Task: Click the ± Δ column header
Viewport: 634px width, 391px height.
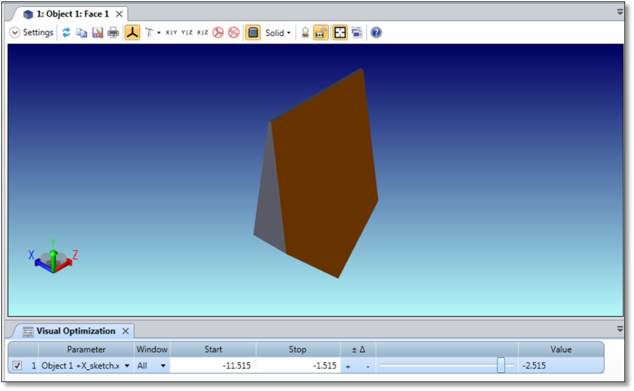Action: 358,349
